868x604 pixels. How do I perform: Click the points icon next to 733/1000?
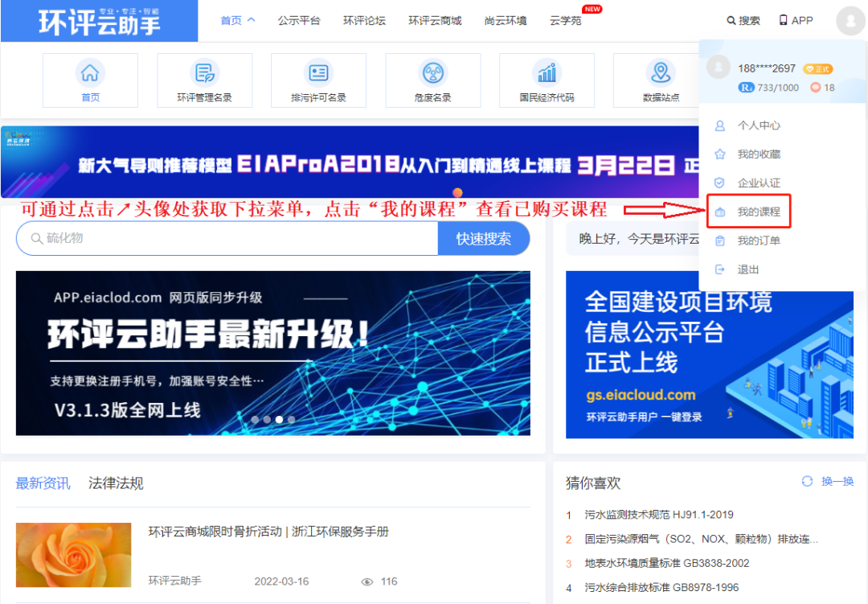click(746, 88)
